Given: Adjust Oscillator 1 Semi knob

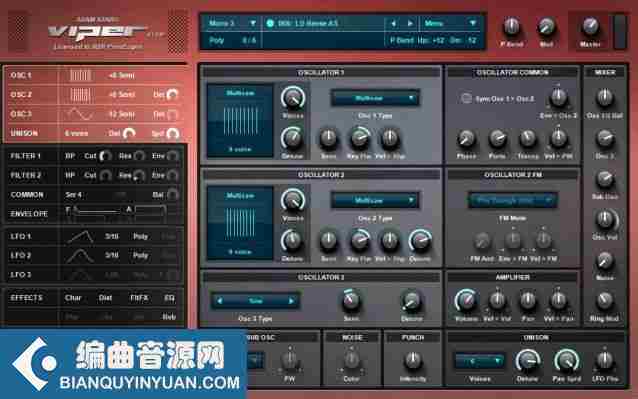Looking at the screenshot, I should pyautogui.click(x=328, y=139).
